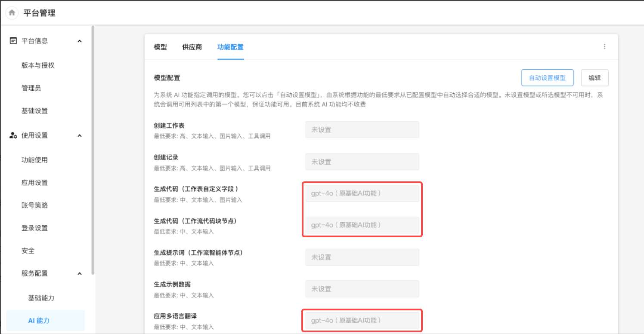Viewport: 644px width, 334px height.
Task: Collapse the 使用设置 section chevron
Action: [x=79, y=135]
